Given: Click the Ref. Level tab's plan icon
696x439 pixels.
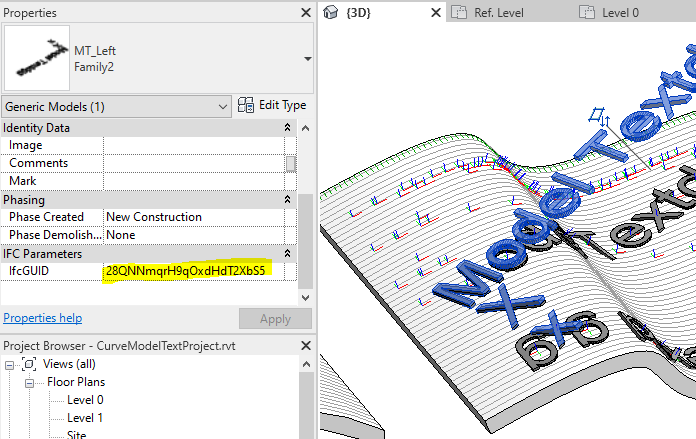Looking at the screenshot, I should tap(458, 13).
